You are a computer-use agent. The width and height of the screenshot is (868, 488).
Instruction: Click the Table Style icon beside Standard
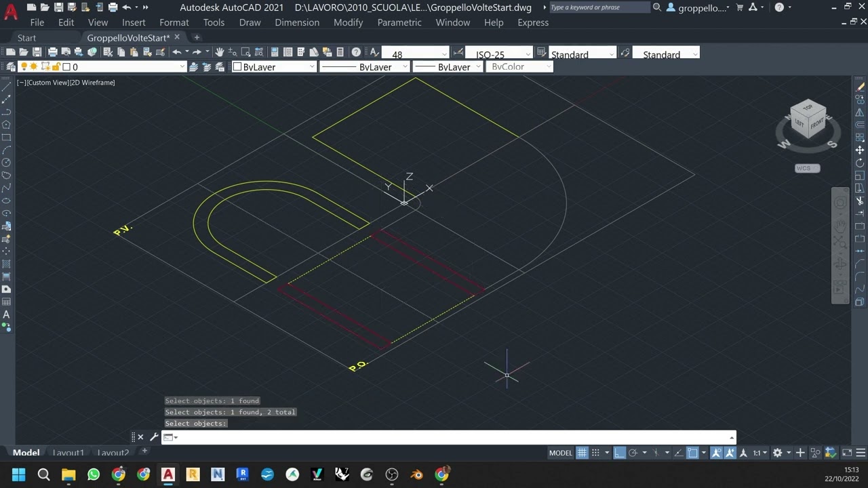[541, 53]
